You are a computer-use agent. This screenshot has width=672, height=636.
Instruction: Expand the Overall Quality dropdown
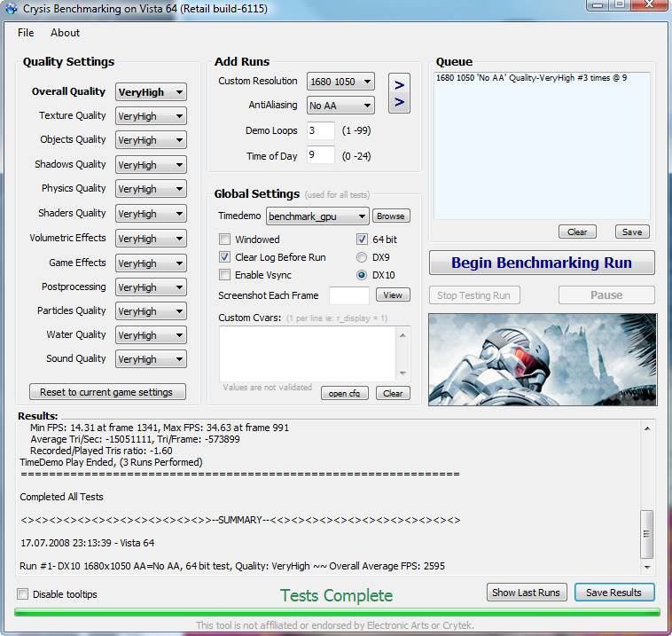click(x=151, y=92)
